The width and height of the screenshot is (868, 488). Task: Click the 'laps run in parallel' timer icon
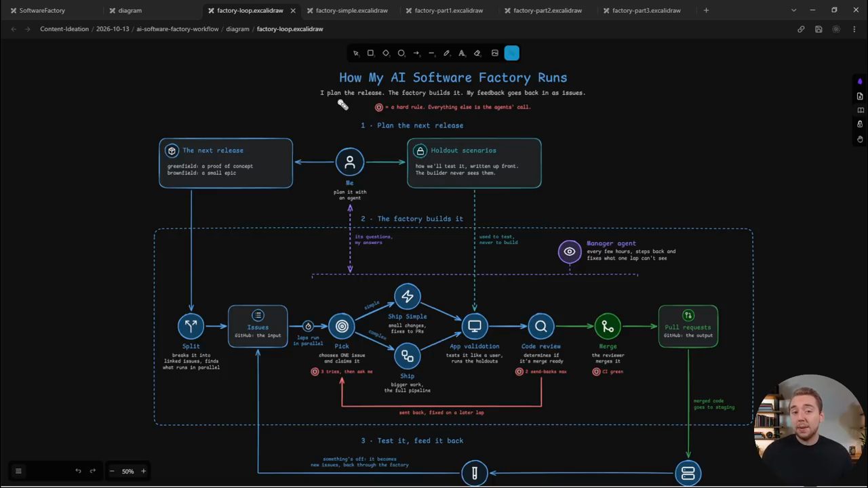308,326
